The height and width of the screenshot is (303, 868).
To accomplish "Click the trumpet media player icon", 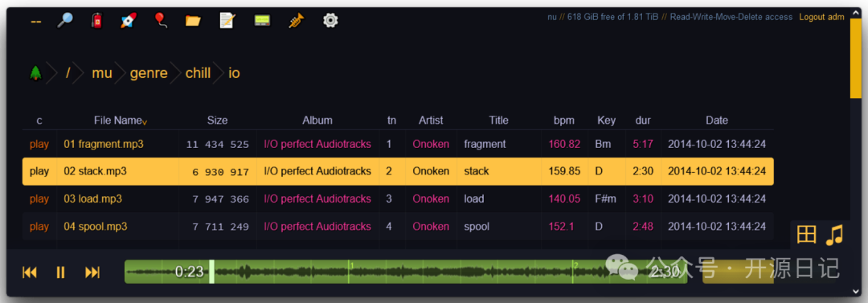I will pyautogui.click(x=297, y=21).
